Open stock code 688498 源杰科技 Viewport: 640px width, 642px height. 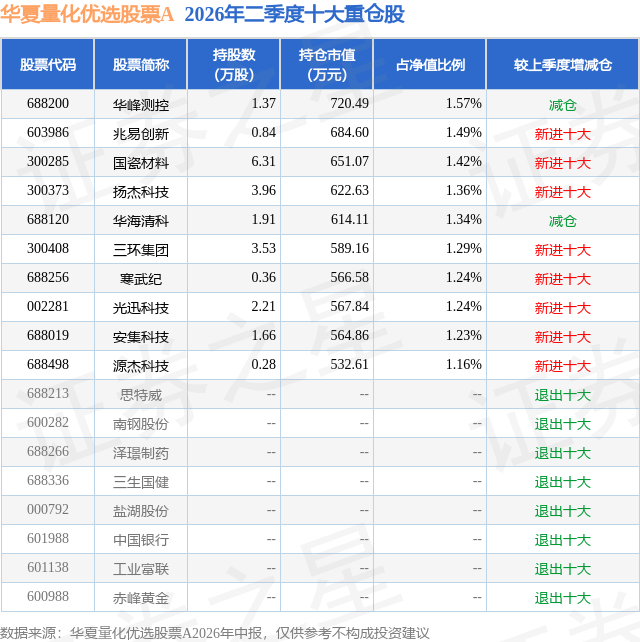pos(48,365)
